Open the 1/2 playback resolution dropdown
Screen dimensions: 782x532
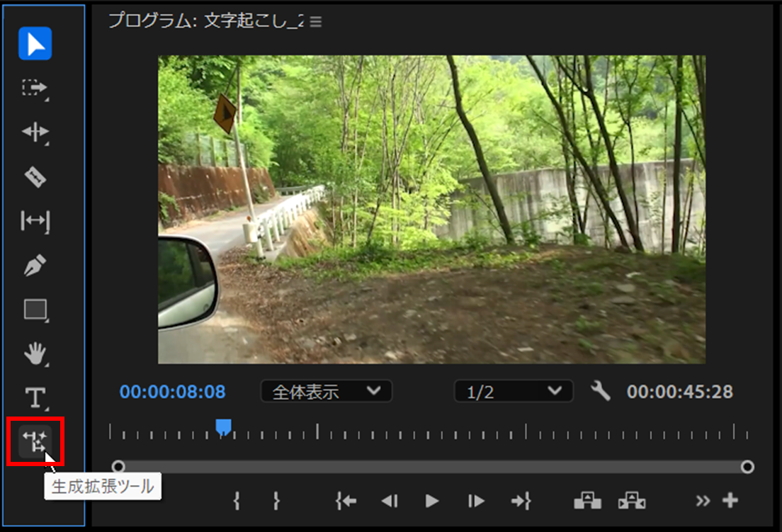(513, 391)
